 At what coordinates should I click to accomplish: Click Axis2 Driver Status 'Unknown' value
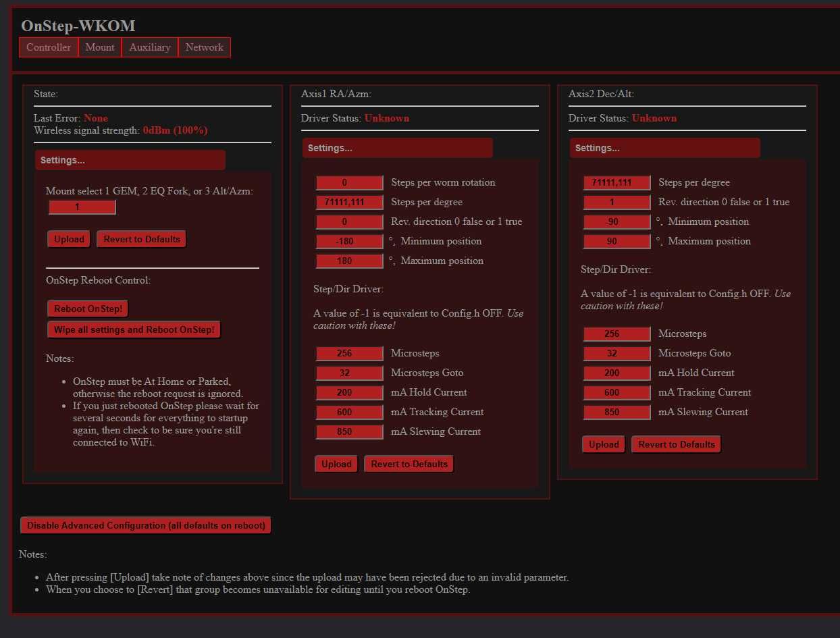coord(654,118)
